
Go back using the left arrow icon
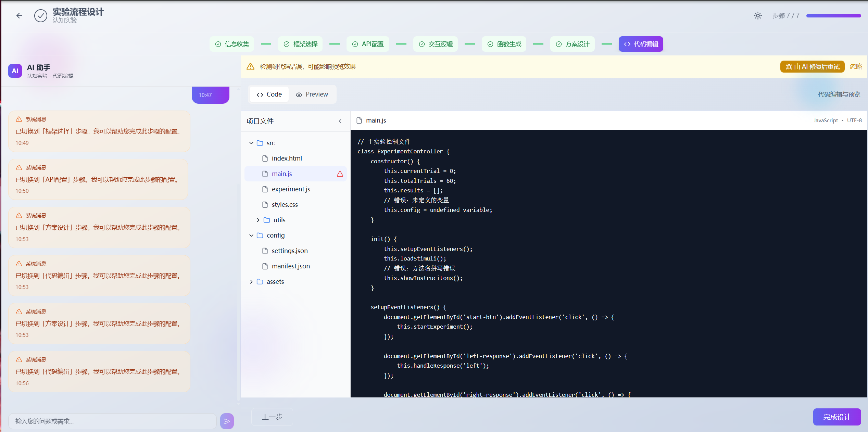19,15
